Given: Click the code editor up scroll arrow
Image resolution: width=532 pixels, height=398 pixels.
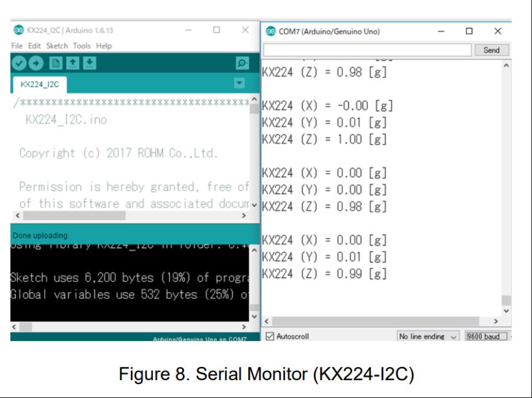Looking at the screenshot, I should (254, 99).
